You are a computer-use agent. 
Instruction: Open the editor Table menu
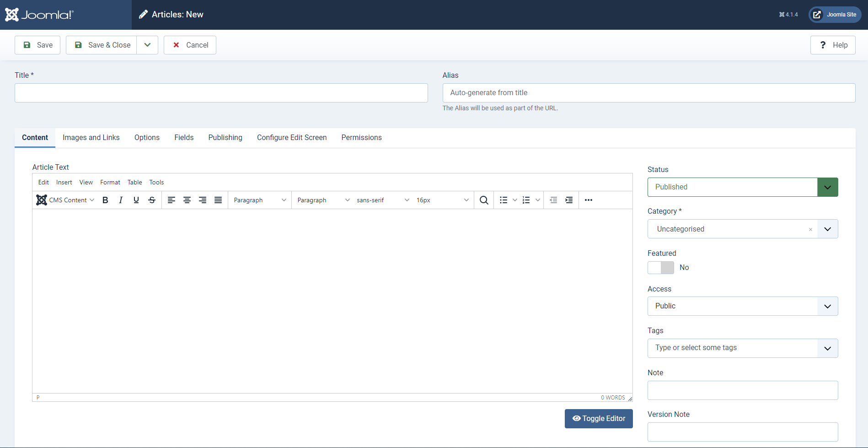pyautogui.click(x=135, y=182)
